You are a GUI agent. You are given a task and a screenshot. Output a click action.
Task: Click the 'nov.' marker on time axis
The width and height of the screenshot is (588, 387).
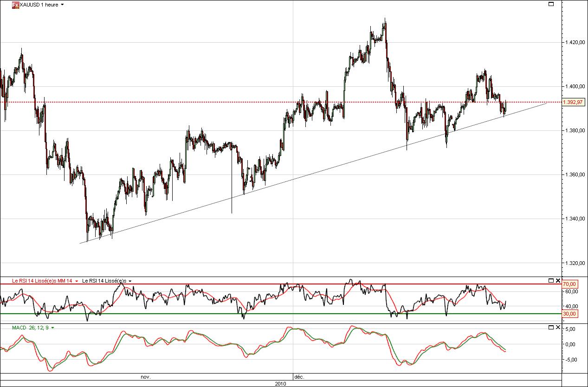tap(146, 377)
